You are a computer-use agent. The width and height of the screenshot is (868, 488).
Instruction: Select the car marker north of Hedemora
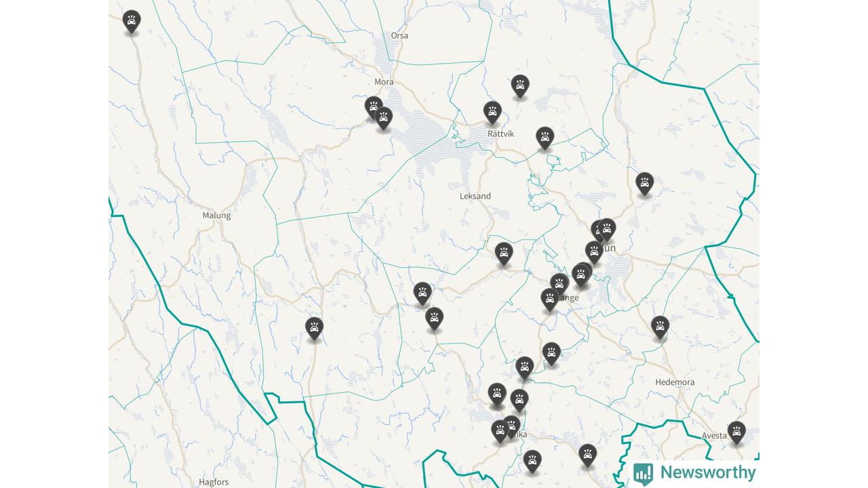tap(660, 327)
